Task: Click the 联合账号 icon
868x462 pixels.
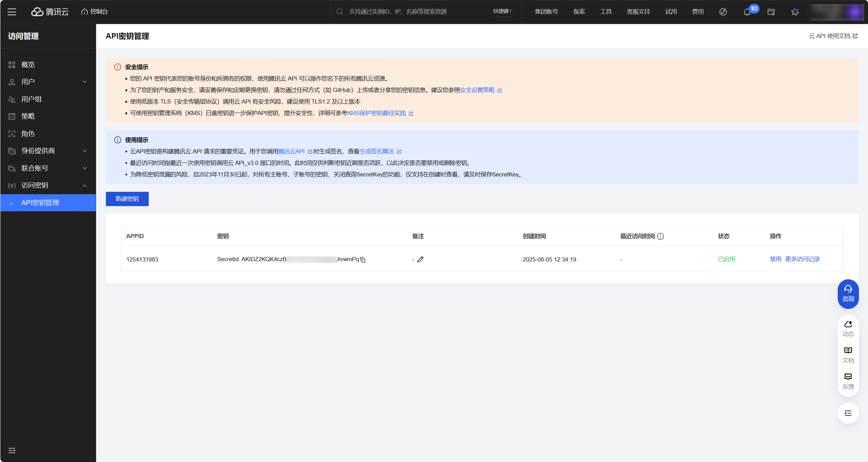Action: click(x=12, y=168)
